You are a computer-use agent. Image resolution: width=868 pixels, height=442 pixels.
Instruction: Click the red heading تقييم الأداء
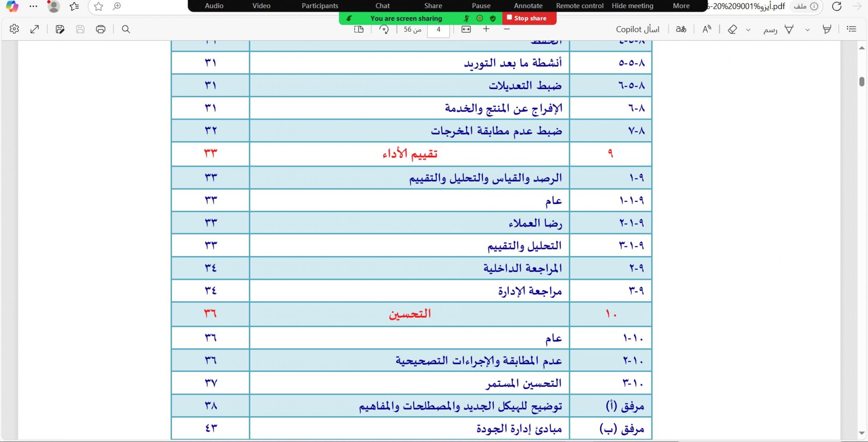point(410,154)
